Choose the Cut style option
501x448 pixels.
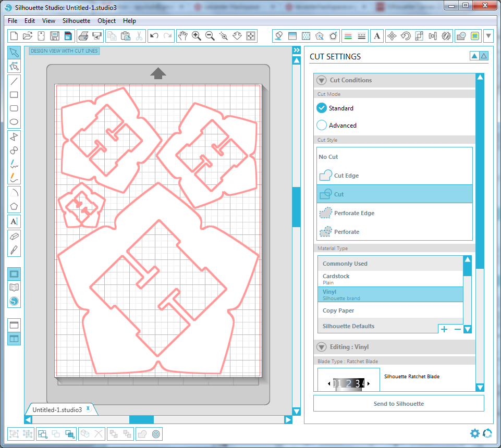coord(395,194)
